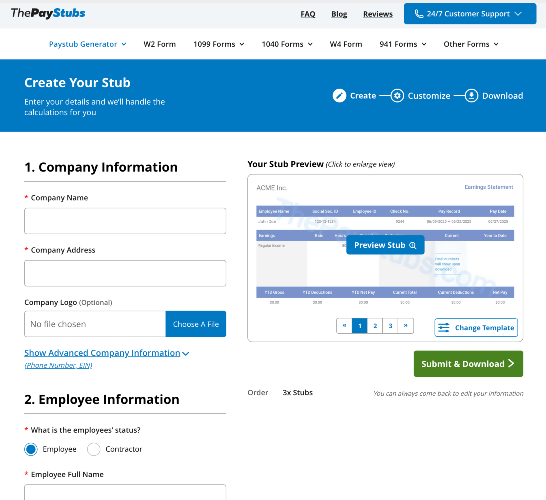Open W4 Form page
Image resolution: width=546 pixels, height=500 pixels.
[346, 44]
